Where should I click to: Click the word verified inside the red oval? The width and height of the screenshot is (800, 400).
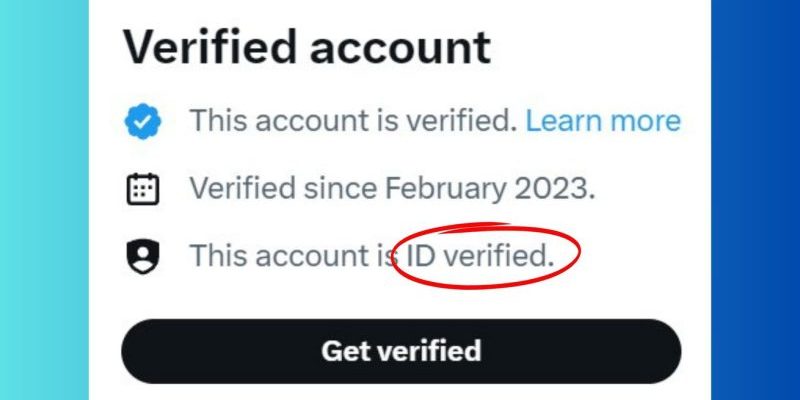point(498,256)
